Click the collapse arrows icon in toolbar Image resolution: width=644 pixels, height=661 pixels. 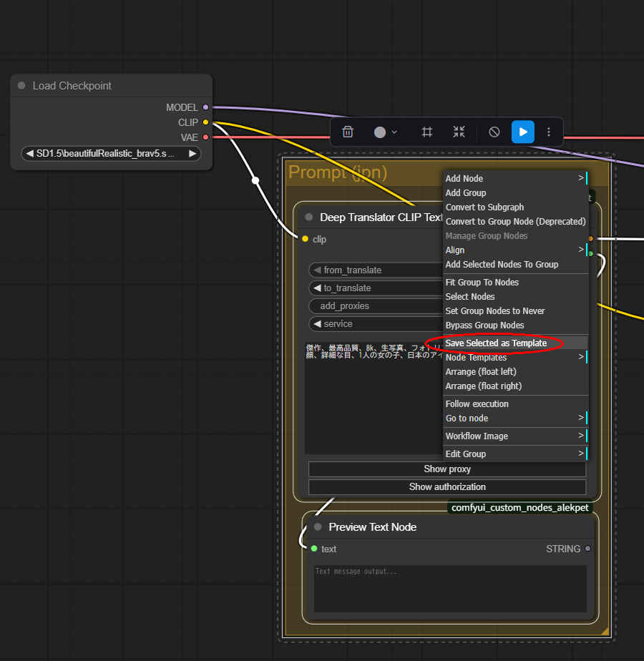coord(459,132)
